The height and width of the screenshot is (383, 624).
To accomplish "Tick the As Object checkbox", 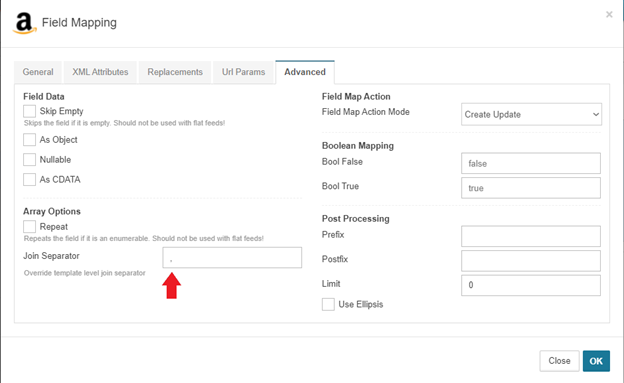I will pyautogui.click(x=29, y=140).
